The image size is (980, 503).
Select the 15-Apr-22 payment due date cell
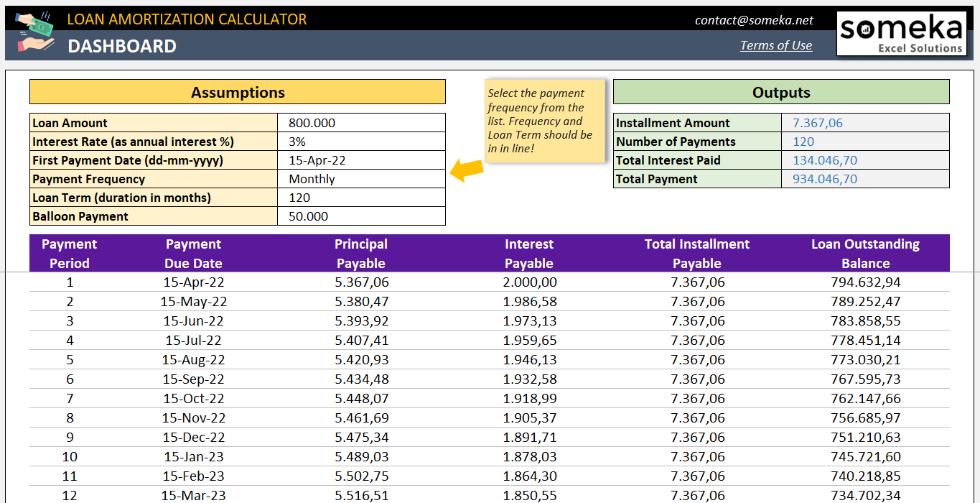193,282
